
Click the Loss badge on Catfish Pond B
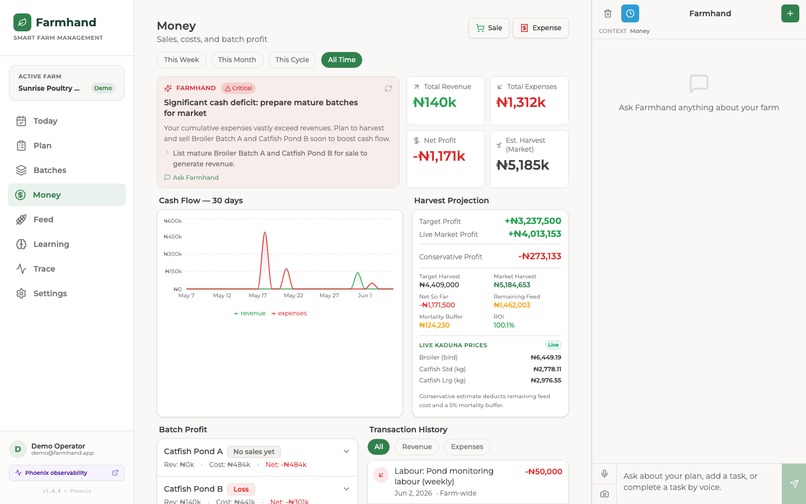point(241,490)
